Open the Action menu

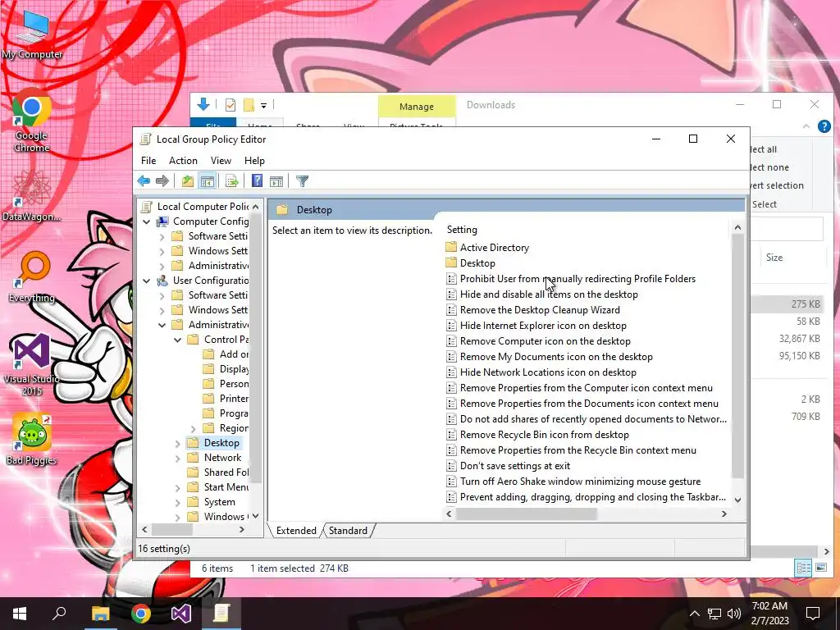[183, 161]
